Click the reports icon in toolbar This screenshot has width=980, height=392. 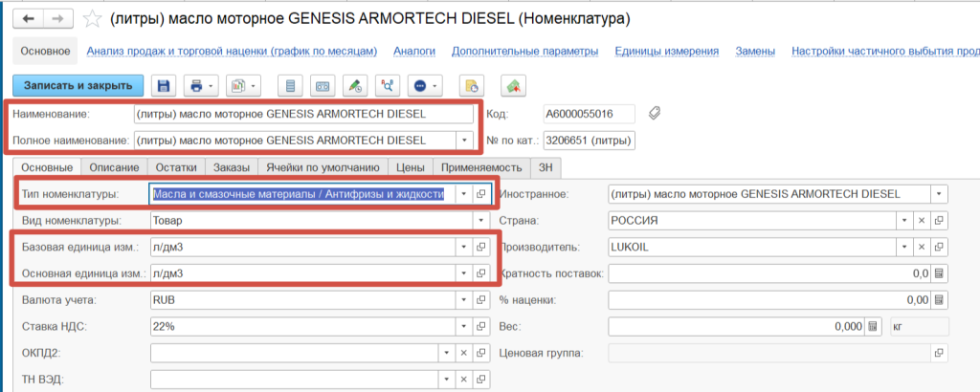243,86
